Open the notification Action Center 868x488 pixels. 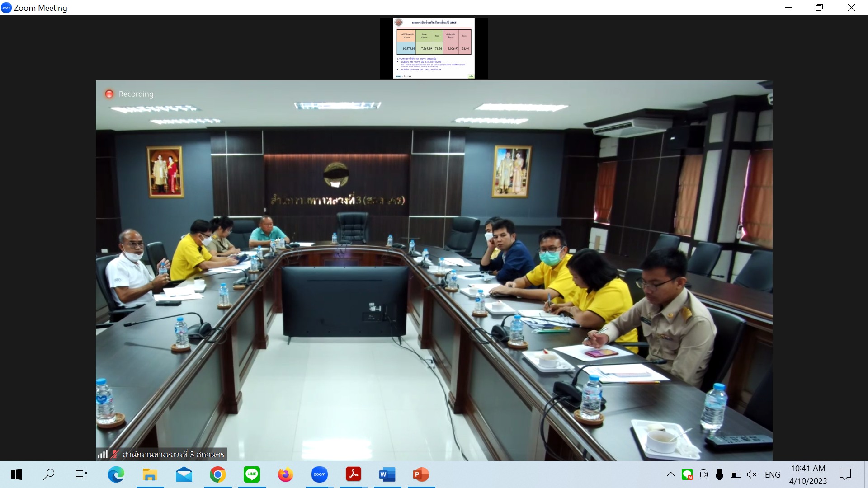[845, 474]
